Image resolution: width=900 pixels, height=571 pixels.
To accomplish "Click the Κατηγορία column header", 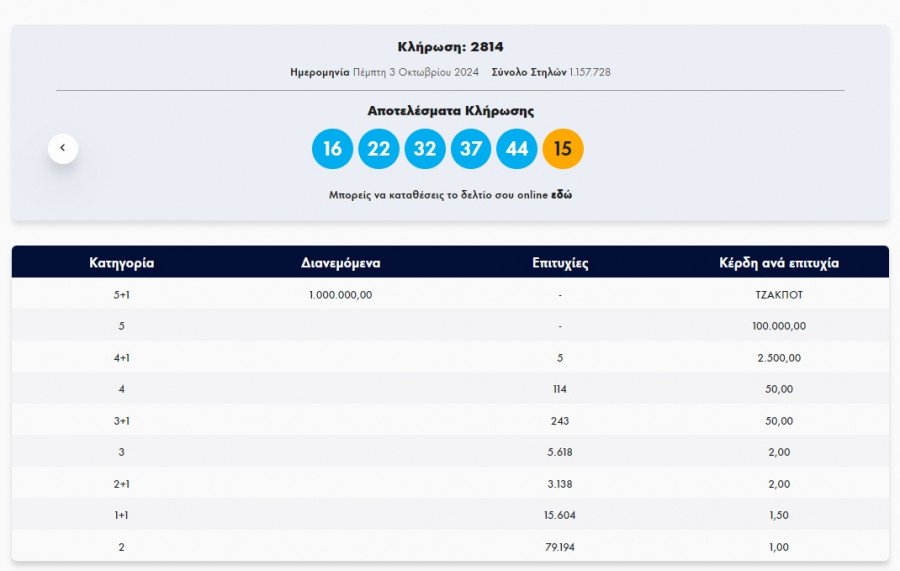I will click(121, 263).
